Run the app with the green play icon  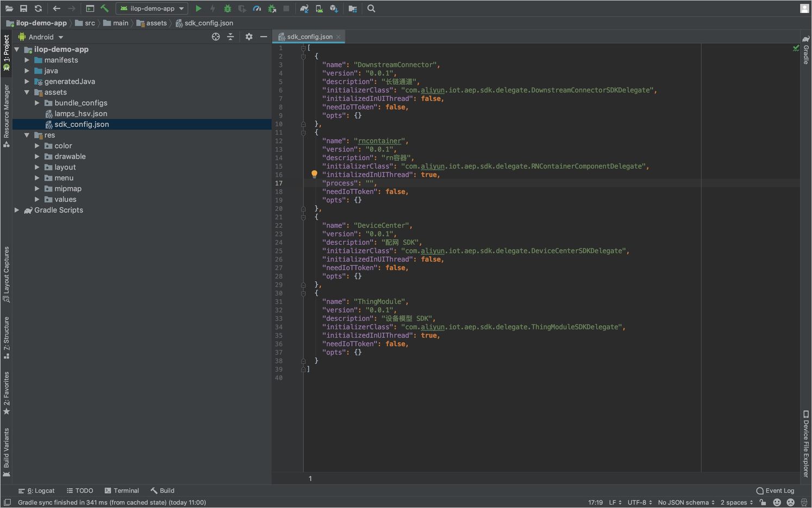[198, 9]
